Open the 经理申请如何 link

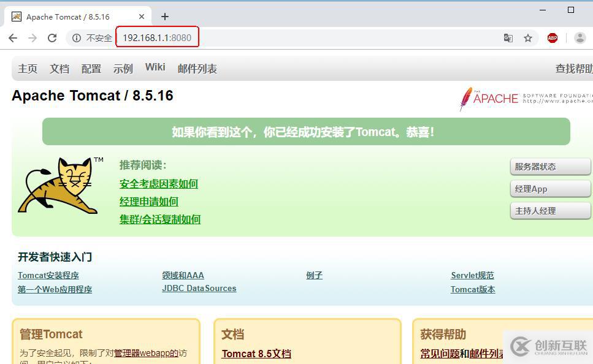(x=149, y=202)
